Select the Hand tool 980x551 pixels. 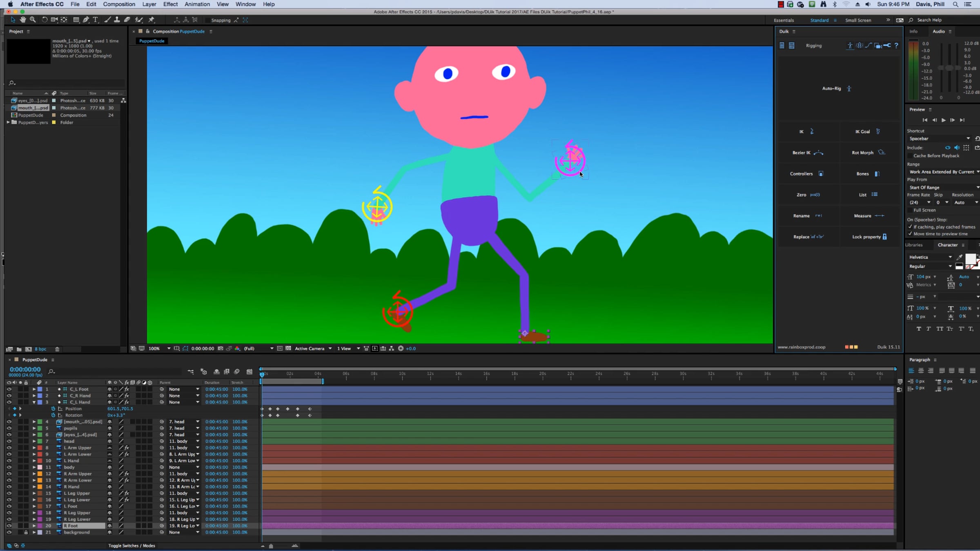pos(23,20)
